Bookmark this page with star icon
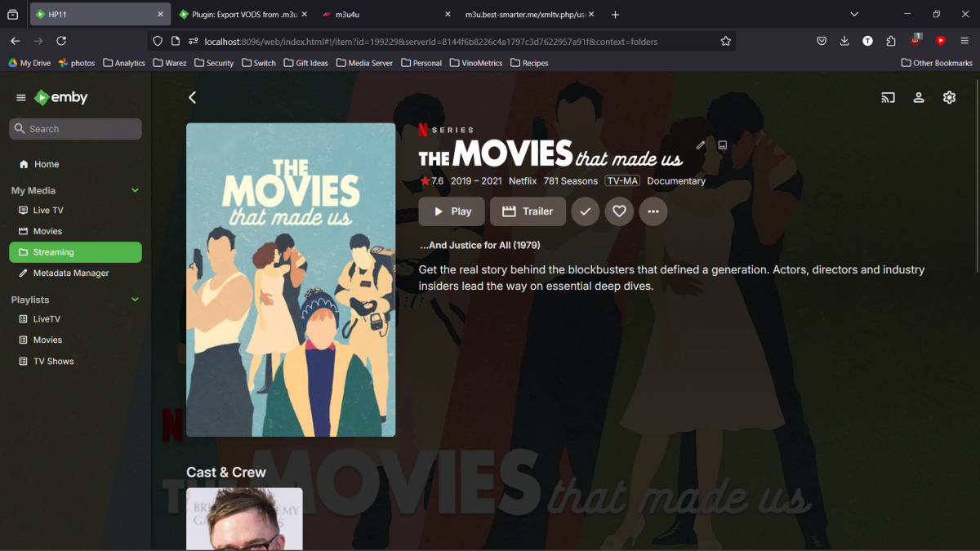Viewport: 980px width, 551px height. pos(725,42)
